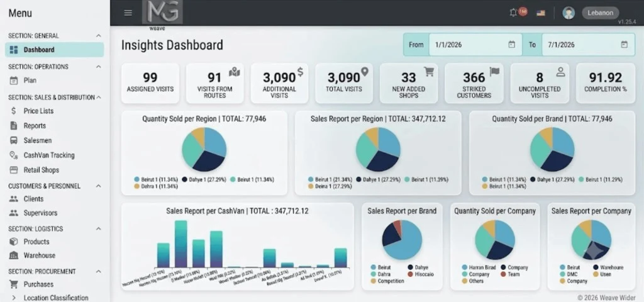Image resolution: width=644 pixels, height=302 pixels.
Task: Collapse the Section: Logistics group
Action: (99, 229)
